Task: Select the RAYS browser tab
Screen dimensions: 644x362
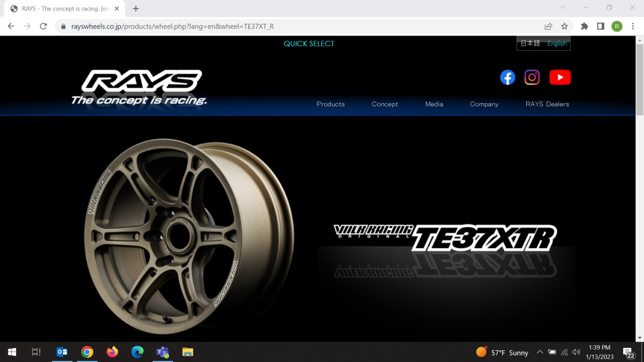Action: [x=65, y=9]
